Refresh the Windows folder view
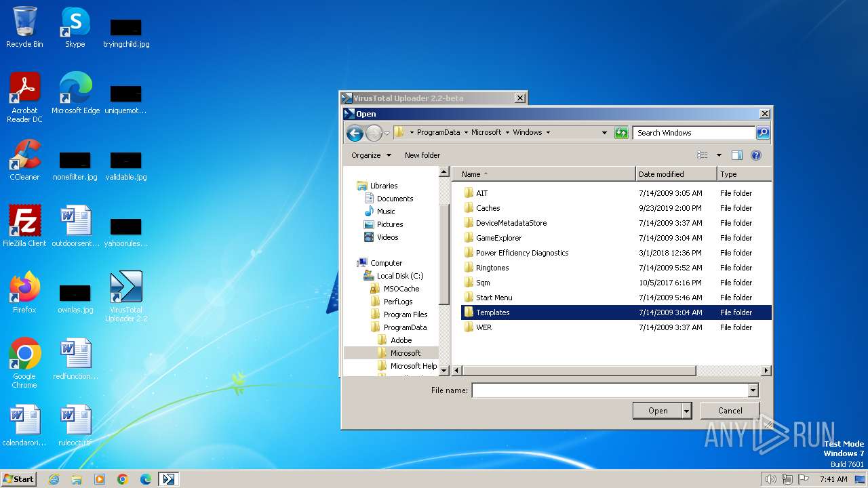 (x=621, y=133)
